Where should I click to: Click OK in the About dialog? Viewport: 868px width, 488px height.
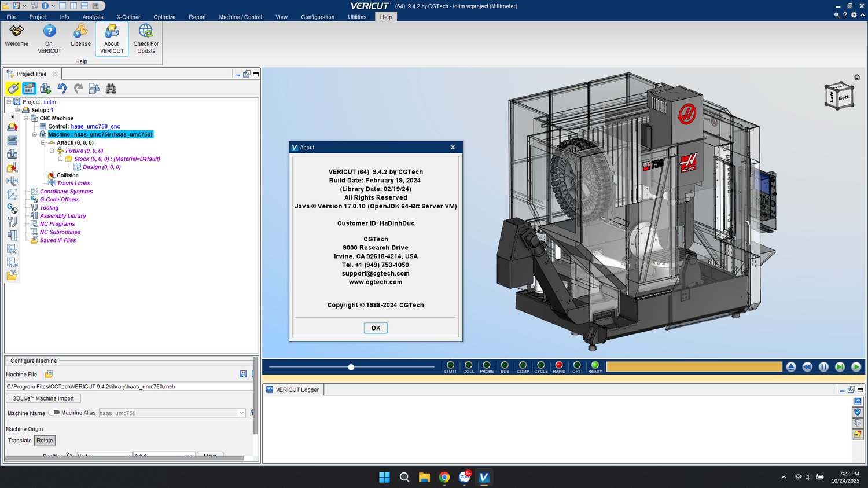click(x=376, y=328)
